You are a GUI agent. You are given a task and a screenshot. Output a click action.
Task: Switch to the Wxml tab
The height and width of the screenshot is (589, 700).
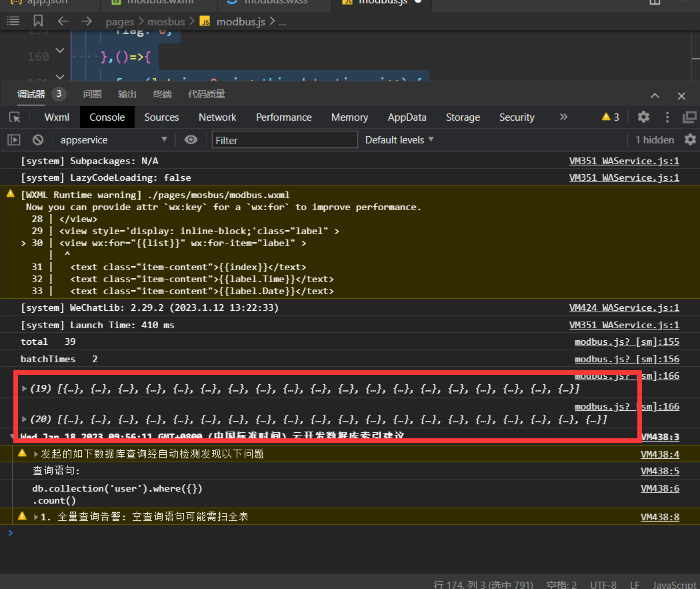[x=57, y=117]
